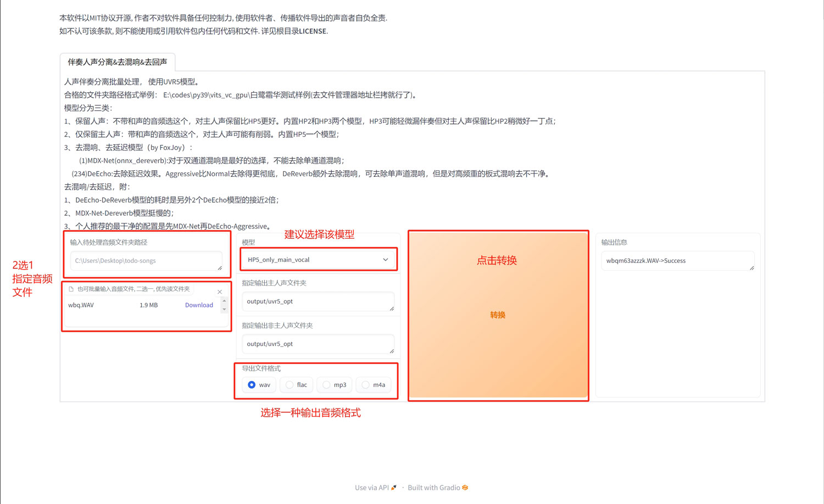Click the Built with Gradio link
The height and width of the screenshot is (504, 824).
pyautogui.click(x=438, y=488)
